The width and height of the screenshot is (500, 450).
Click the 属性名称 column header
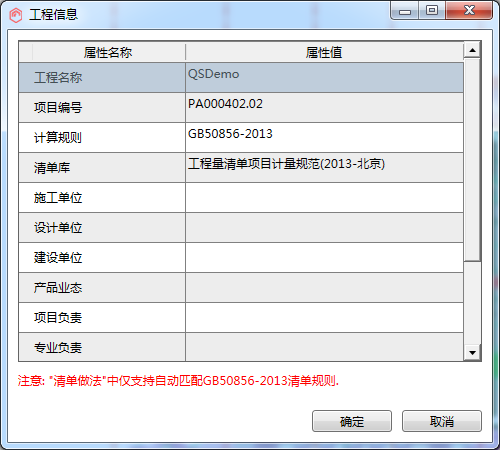coord(109,52)
